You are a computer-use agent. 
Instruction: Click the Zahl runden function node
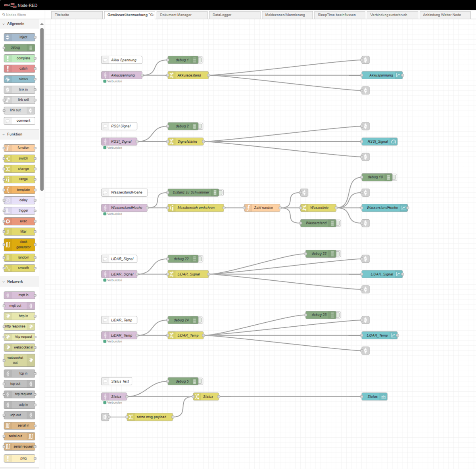pos(262,208)
